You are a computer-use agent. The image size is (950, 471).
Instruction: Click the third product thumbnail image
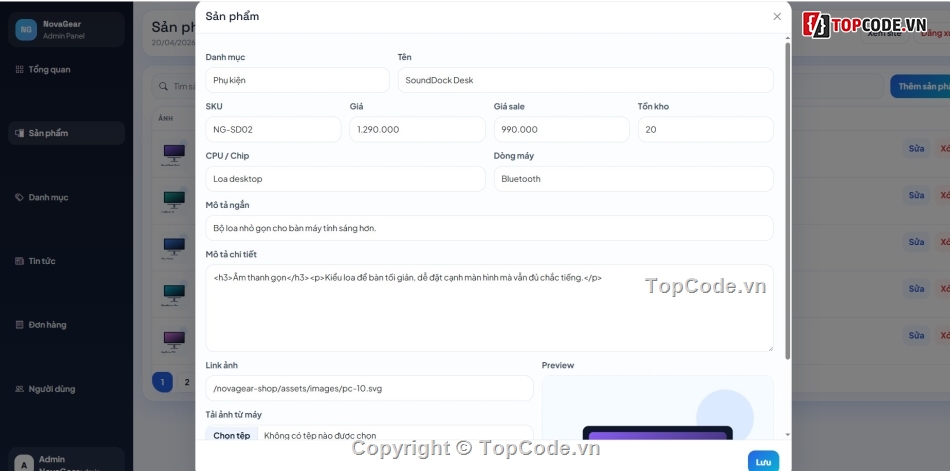pyautogui.click(x=174, y=246)
